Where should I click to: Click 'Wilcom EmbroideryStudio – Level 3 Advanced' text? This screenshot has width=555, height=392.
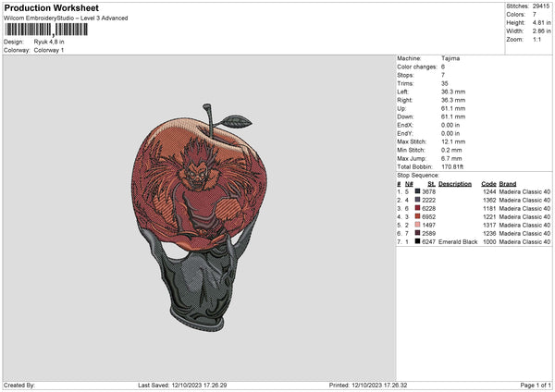(x=66, y=18)
